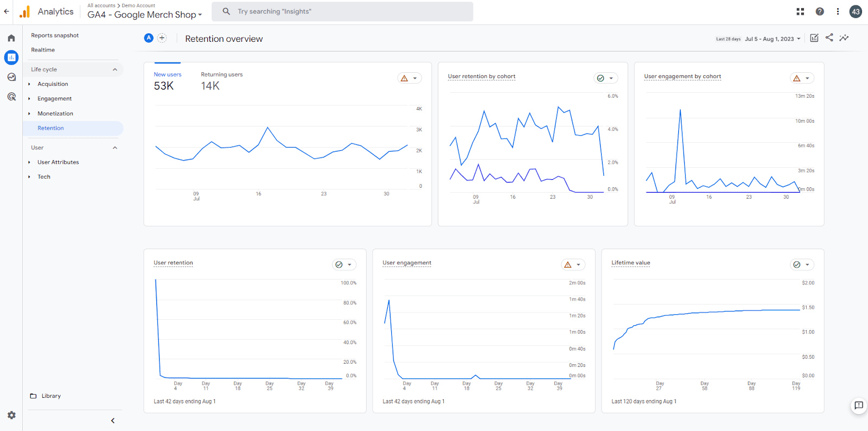Expand the Acquisition report group
The image size is (868, 431).
(53, 84)
